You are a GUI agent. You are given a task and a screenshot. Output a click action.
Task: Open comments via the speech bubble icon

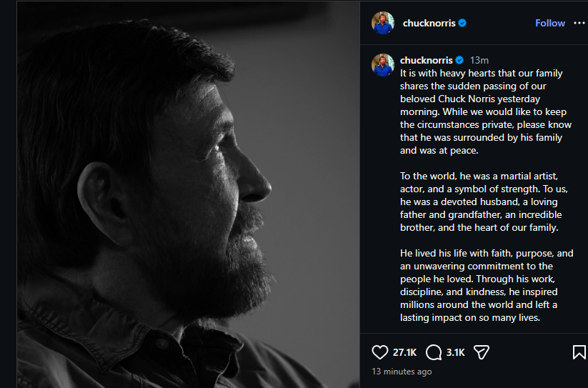[434, 352]
